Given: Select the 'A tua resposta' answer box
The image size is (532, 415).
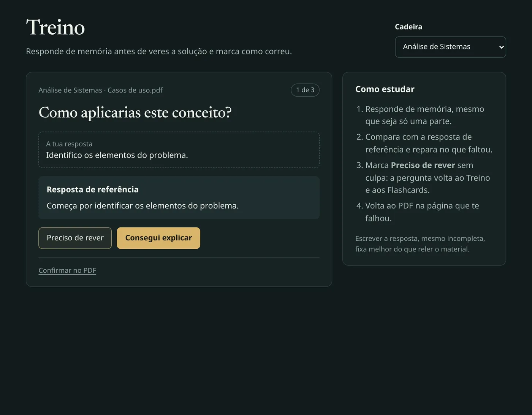Looking at the screenshot, I should (x=179, y=150).
